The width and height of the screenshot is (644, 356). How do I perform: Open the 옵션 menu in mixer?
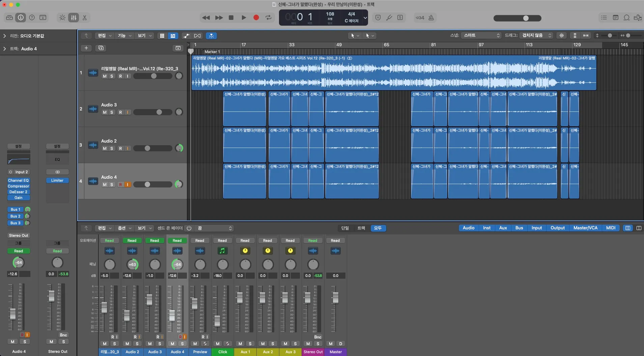124,228
